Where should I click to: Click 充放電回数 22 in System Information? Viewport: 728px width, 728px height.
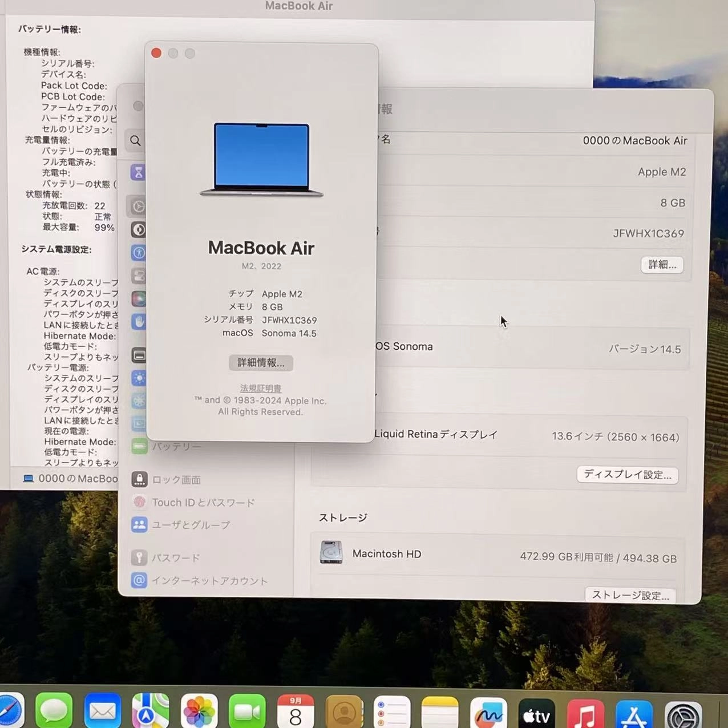coord(74,205)
